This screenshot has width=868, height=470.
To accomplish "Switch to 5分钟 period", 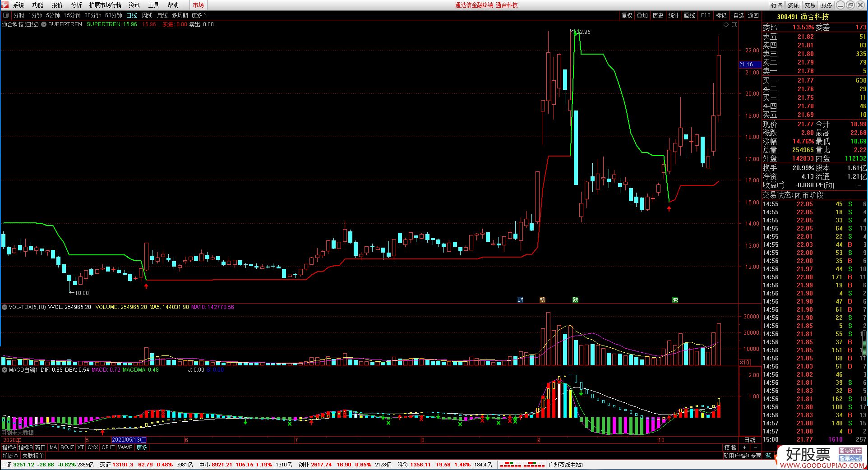I will point(53,15).
